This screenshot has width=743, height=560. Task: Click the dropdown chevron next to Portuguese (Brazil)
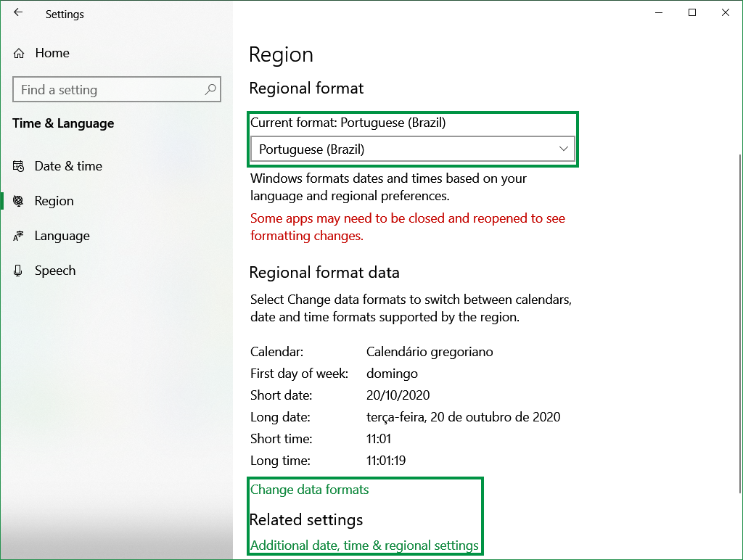[565, 149]
